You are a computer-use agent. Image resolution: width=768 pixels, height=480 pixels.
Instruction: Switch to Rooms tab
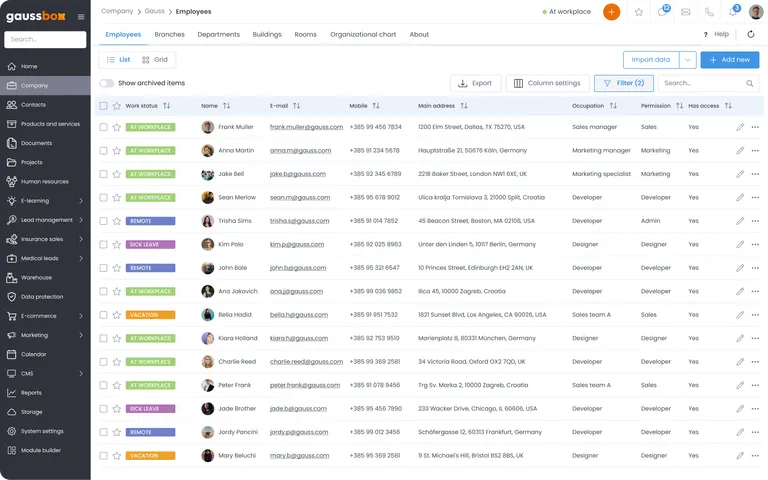pyautogui.click(x=305, y=34)
